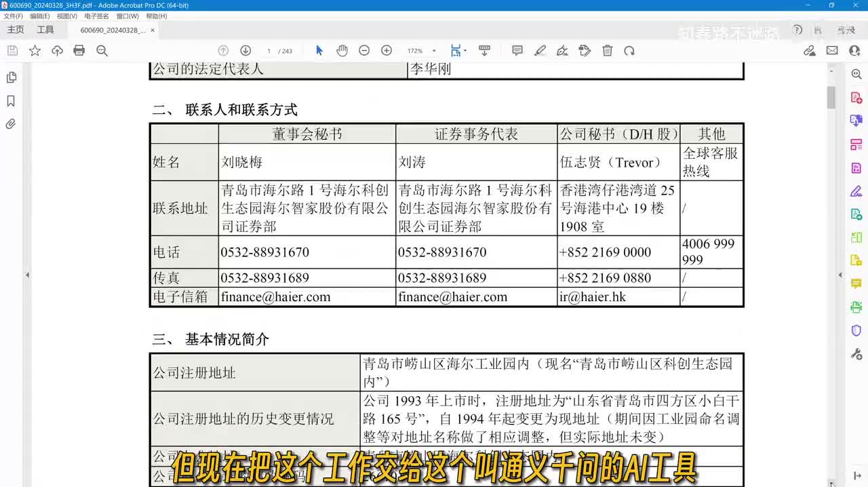Open the 视图(V) menu
The width and height of the screenshot is (868, 487).
[x=66, y=16]
